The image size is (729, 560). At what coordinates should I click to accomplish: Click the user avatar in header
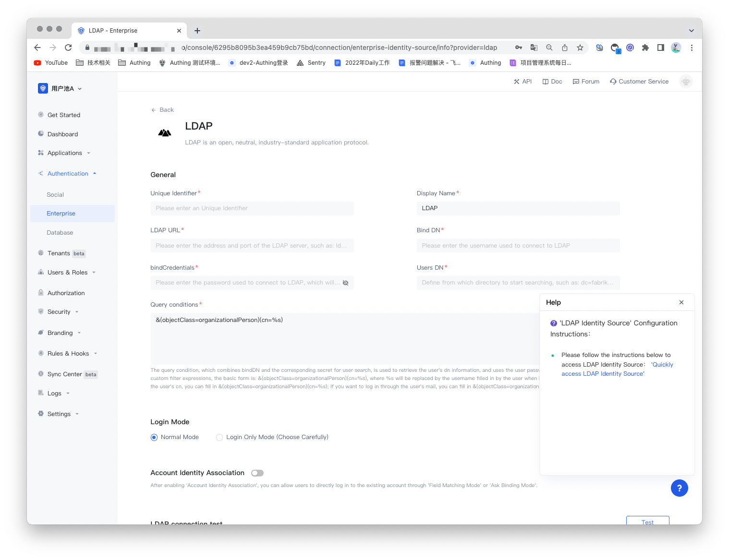pyautogui.click(x=686, y=82)
